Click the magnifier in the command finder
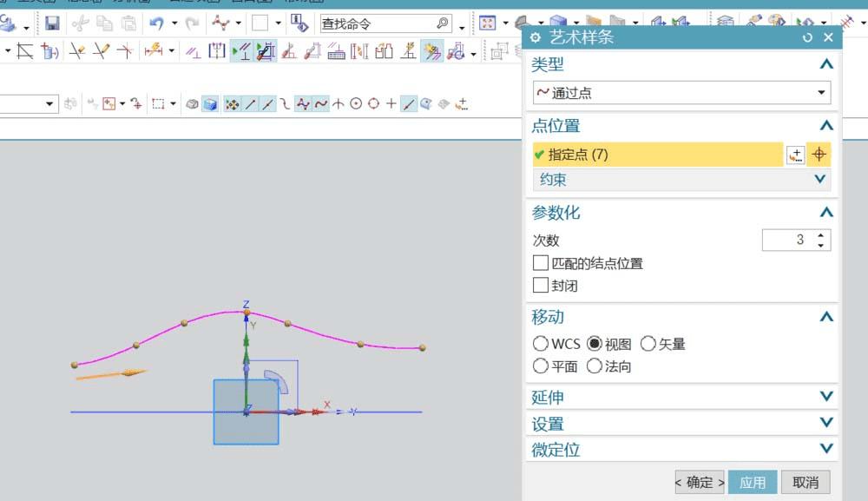This screenshot has width=868, height=501. (443, 23)
